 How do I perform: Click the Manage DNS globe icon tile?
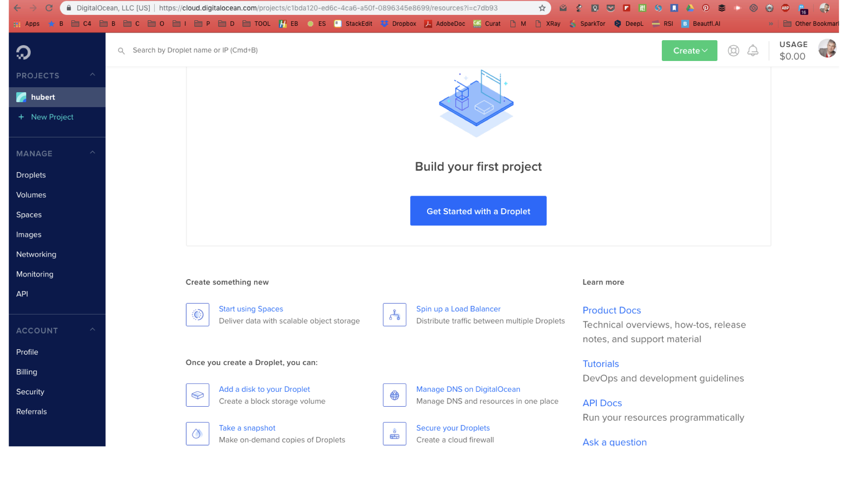tap(395, 395)
